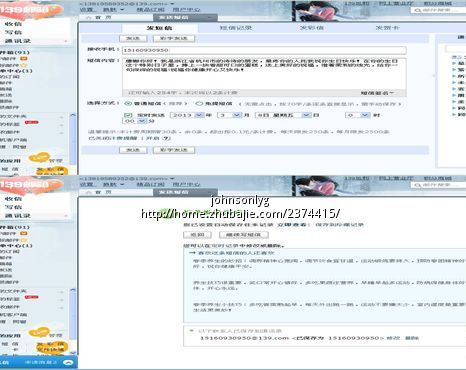Open the 发彩信 tab
This screenshot has width=466, height=370.
(x=311, y=28)
